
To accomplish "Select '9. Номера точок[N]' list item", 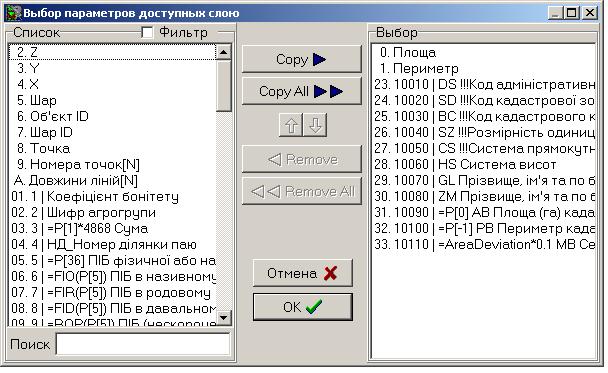I will (x=112, y=164).
